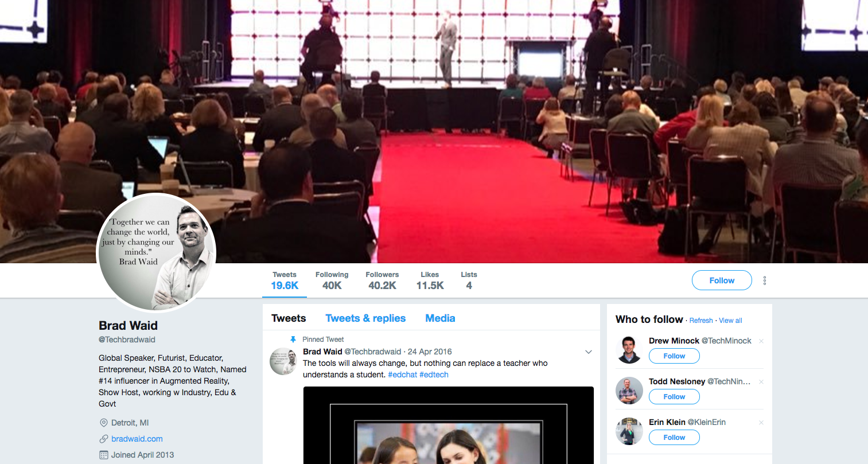The image size is (868, 464).
Task: Follow Todd Nesloney
Action: coord(674,397)
